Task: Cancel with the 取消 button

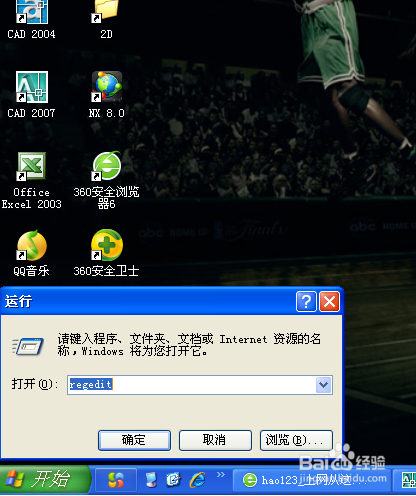Action: click(215, 440)
